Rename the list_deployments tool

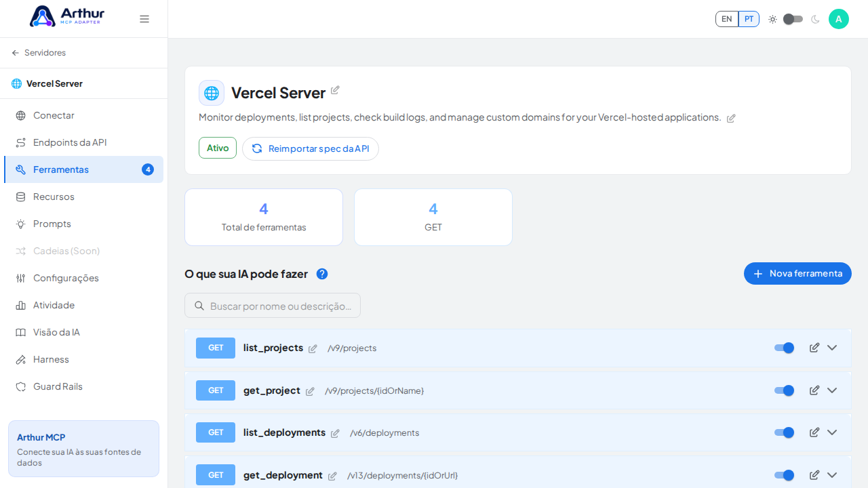click(x=335, y=433)
